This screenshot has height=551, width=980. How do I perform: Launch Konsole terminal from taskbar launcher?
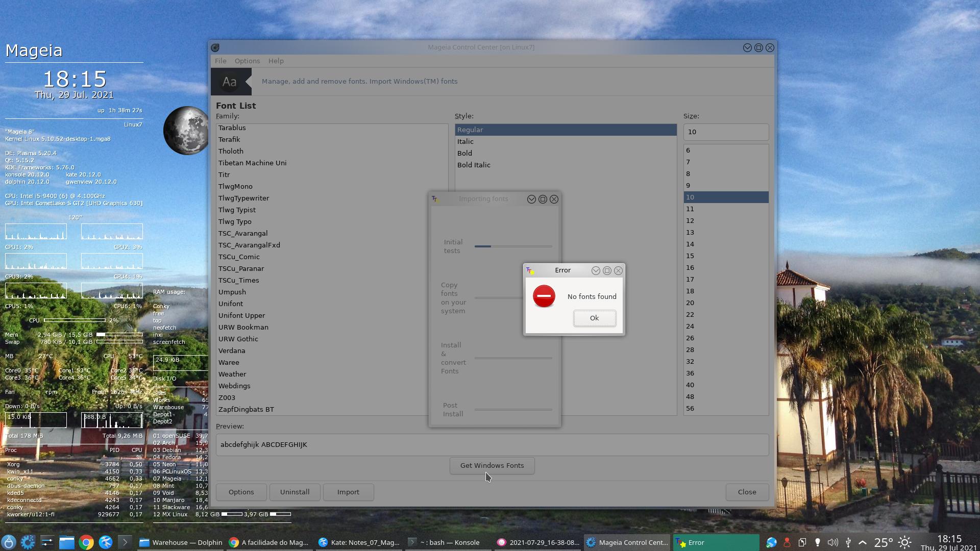[125, 542]
